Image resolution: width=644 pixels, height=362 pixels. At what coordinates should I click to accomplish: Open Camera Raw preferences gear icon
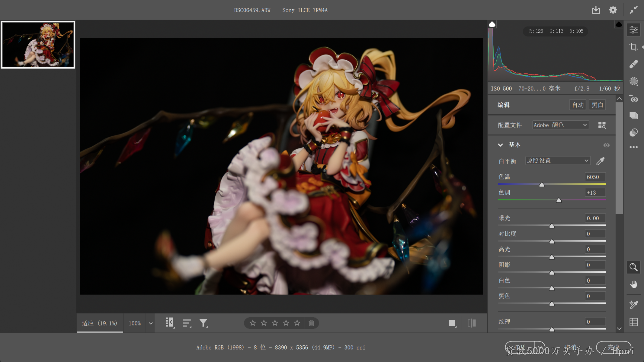[x=613, y=10]
